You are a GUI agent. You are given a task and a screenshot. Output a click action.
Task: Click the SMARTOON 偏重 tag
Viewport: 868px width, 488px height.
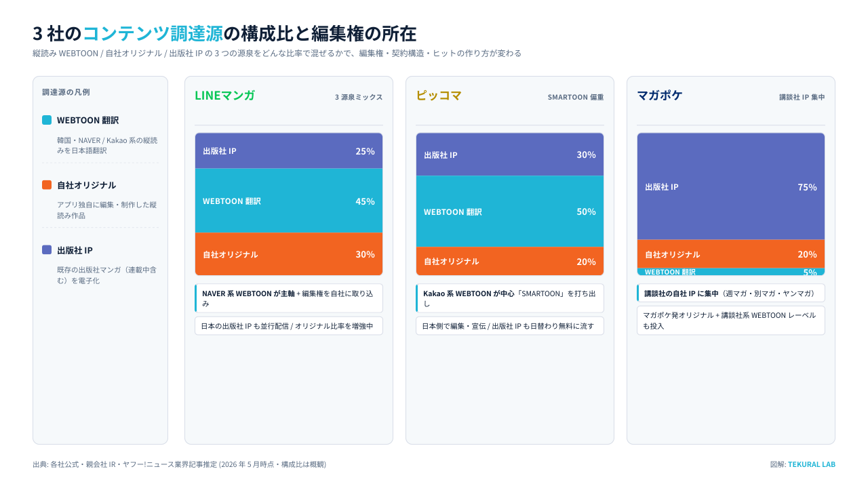[x=576, y=97]
